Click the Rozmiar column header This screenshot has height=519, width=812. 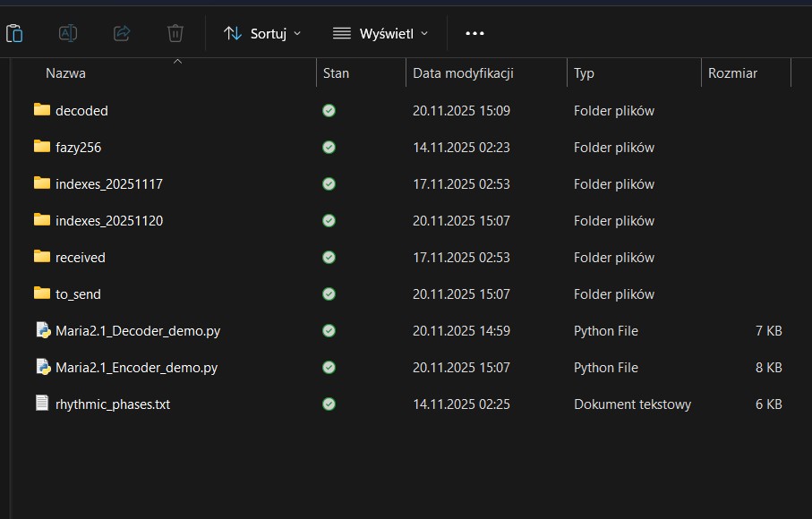coord(732,73)
